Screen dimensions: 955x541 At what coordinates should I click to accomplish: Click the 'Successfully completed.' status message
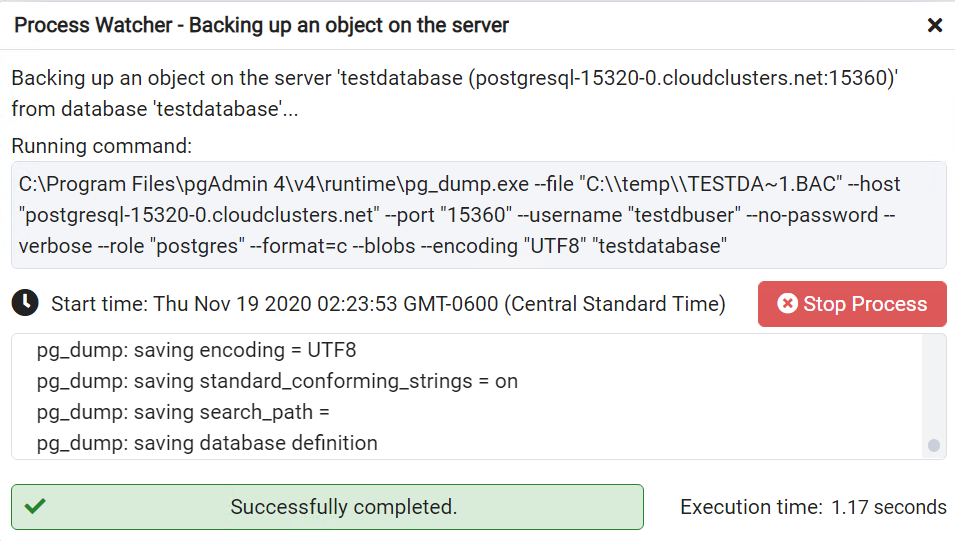[343, 507]
